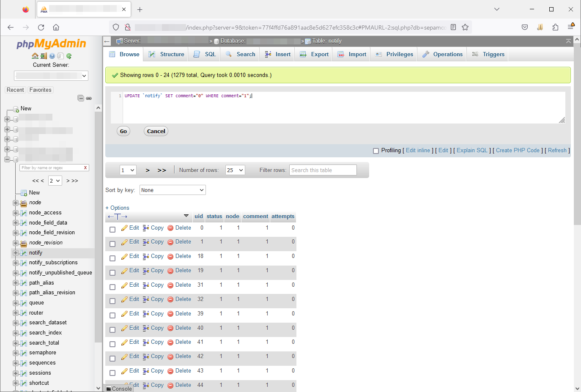The image size is (581, 392).
Task: Collapse all navigation tree icon
Action: 81,98
